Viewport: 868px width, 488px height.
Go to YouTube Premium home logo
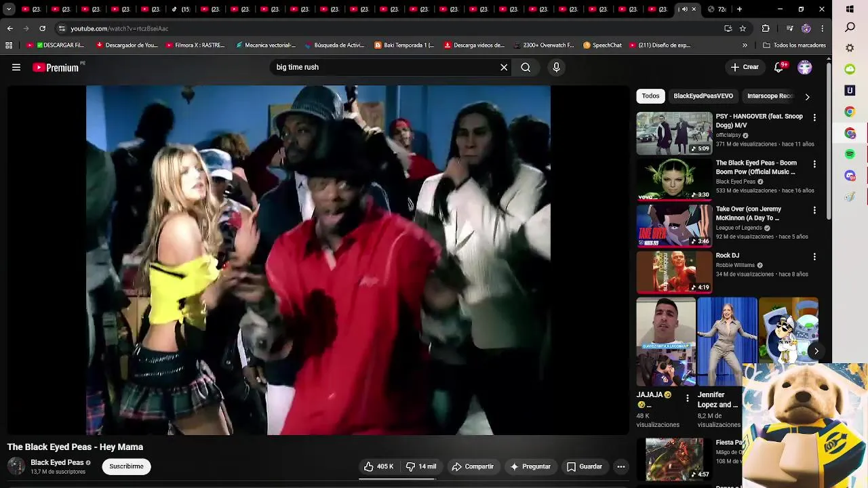coord(56,67)
